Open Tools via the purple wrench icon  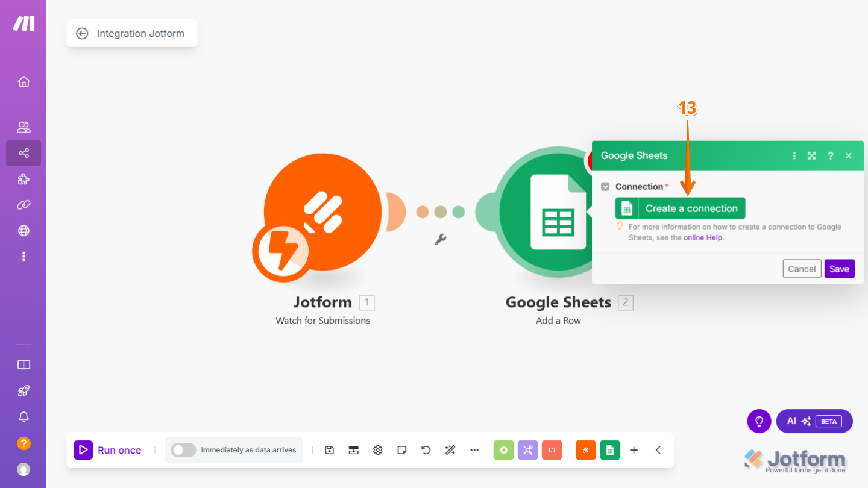click(x=527, y=450)
